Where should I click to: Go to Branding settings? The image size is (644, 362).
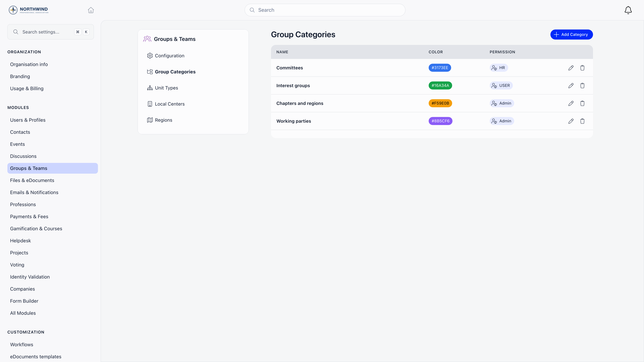pos(20,76)
